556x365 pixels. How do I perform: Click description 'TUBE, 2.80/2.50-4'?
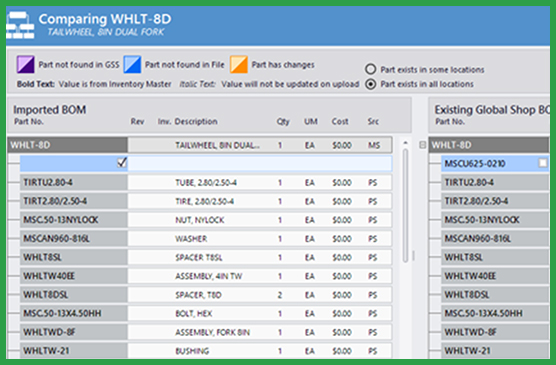pyautogui.click(x=206, y=183)
